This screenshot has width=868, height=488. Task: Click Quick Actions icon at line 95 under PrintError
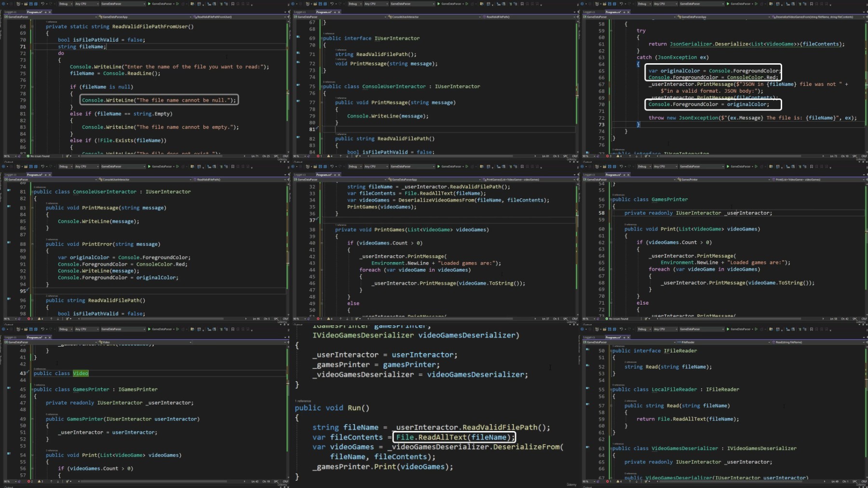click(28, 290)
